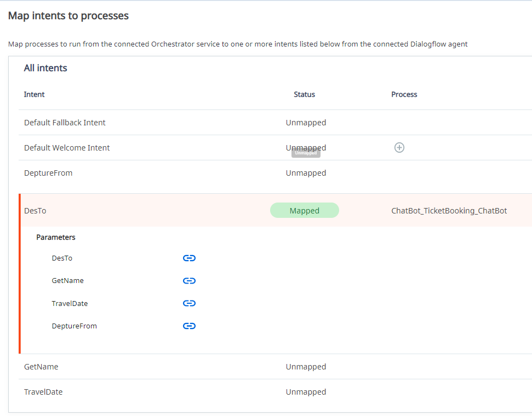Click the All intents heading

click(x=45, y=67)
